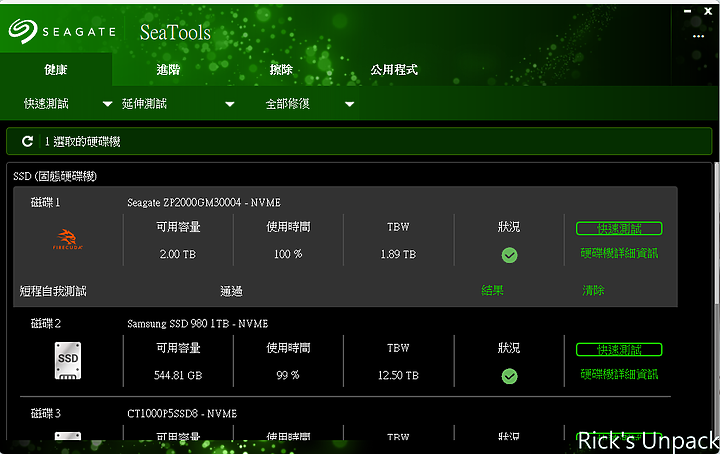Click the green status checkmark for disk 2
Viewport: 720px width, 454px height.
pos(509,376)
